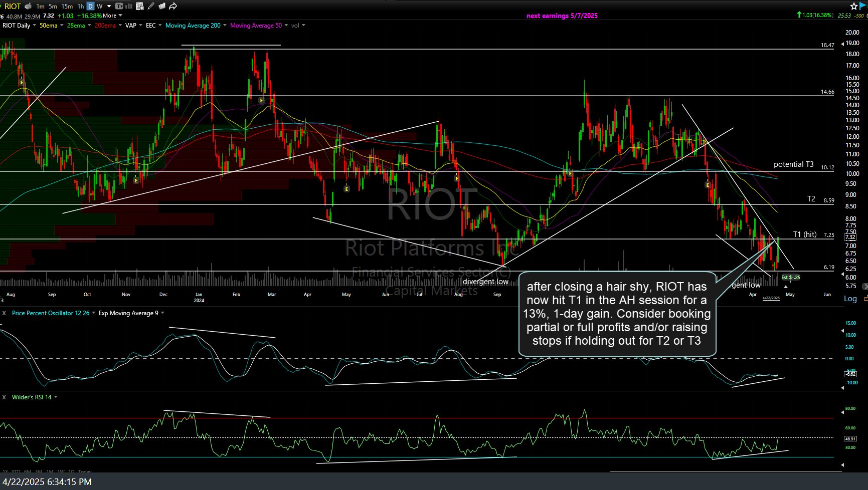Image resolution: width=868 pixels, height=490 pixels.
Task: Click the 4/22/2025 date marker on axis
Action: [771, 298]
